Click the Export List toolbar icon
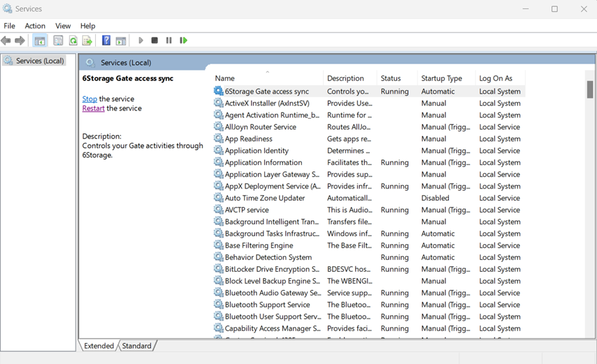Image resolution: width=597 pixels, height=364 pixels. point(87,41)
